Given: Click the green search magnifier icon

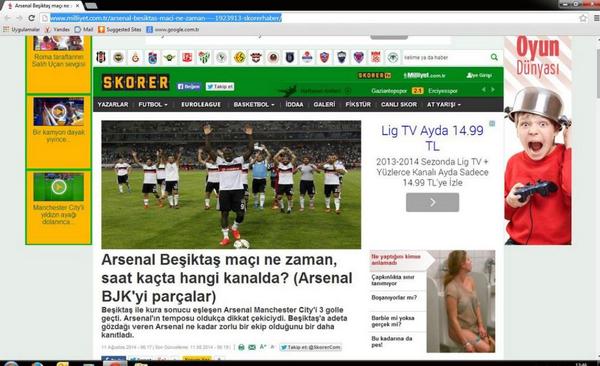Looking at the screenshot, I should 494,57.
